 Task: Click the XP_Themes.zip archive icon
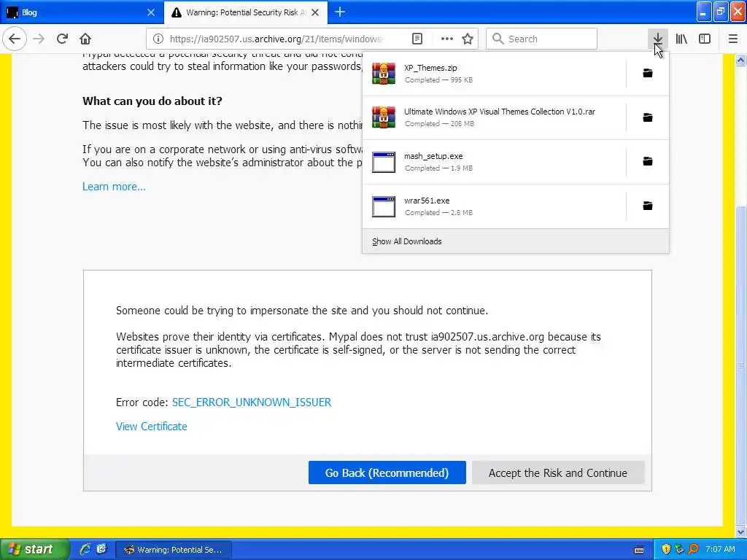(384, 74)
